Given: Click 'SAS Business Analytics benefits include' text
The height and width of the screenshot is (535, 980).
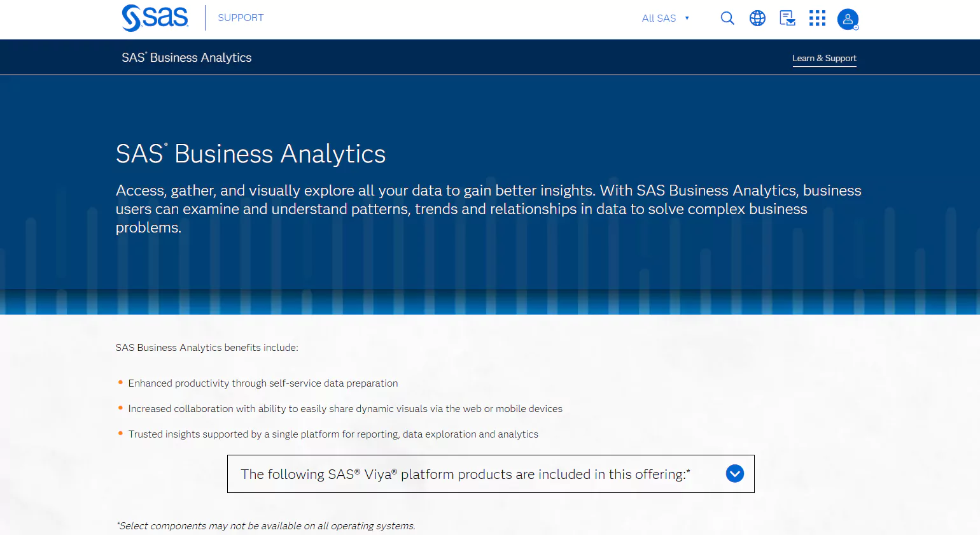Looking at the screenshot, I should click(x=207, y=348).
